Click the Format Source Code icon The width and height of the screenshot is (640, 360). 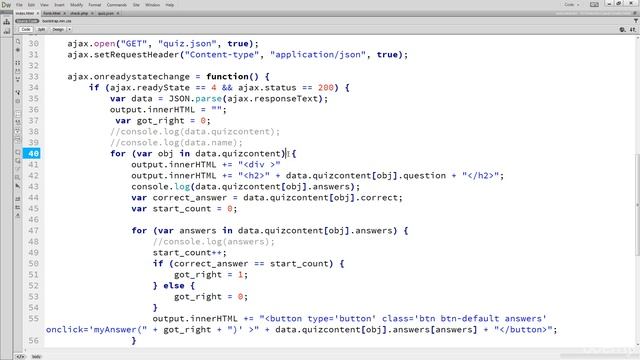[18, 216]
